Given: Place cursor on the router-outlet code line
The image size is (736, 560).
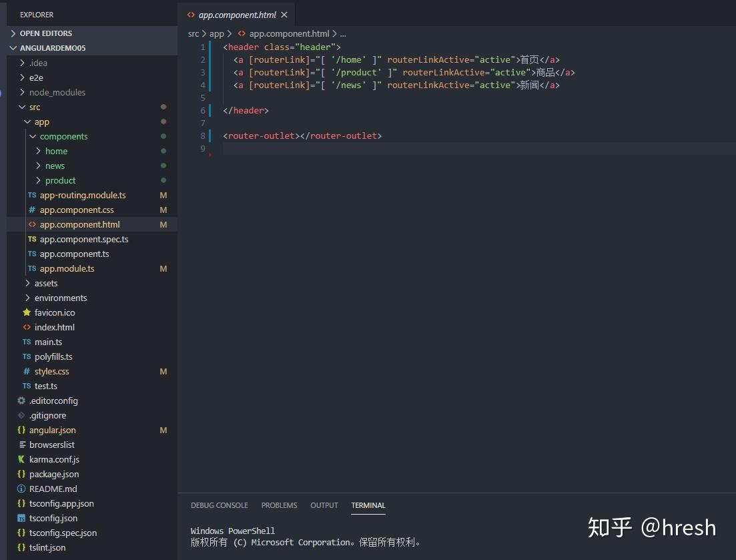Looking at the screenshot, I should pos(302,135).
